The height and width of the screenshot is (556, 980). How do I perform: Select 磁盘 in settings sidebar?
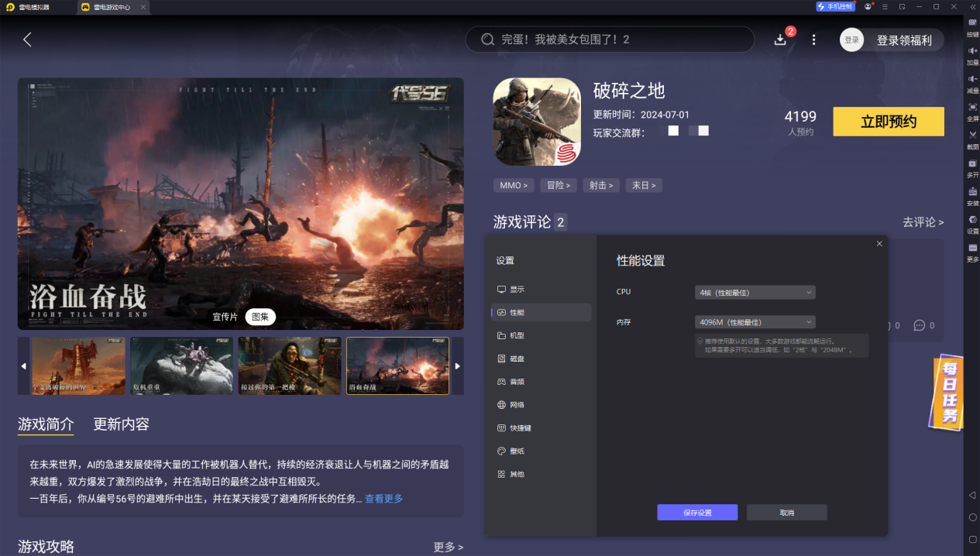click(x=541, y=359)
